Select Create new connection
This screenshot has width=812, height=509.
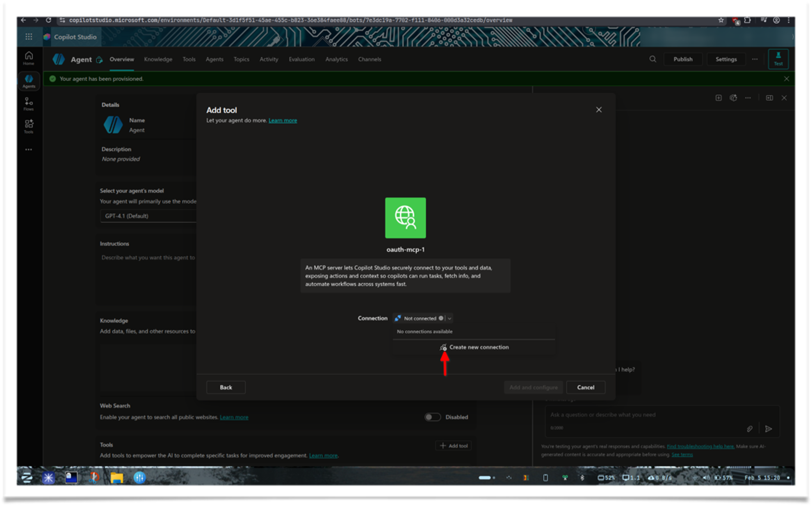tap(479, 347)
